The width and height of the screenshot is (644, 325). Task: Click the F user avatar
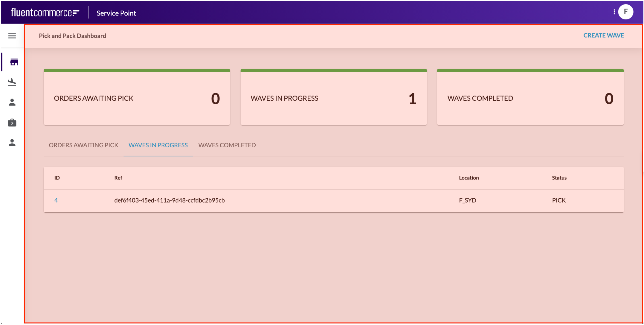click(x=625, y=12)
